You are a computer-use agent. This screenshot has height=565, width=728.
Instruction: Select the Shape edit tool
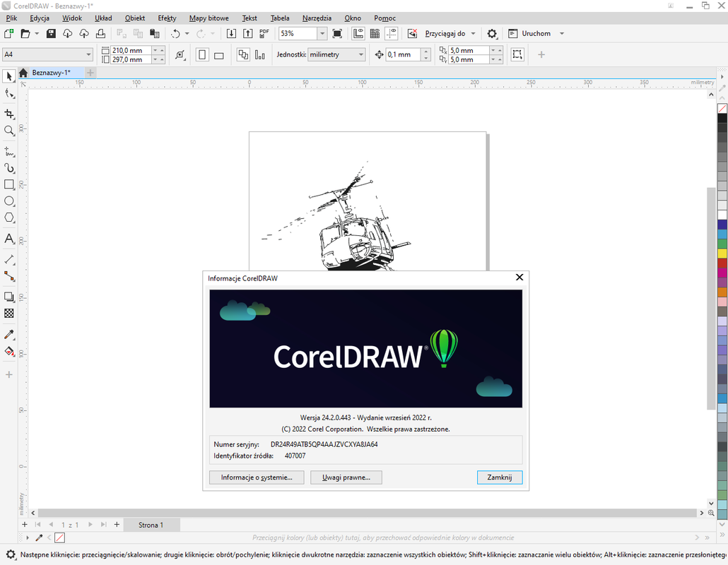[8, 94]
